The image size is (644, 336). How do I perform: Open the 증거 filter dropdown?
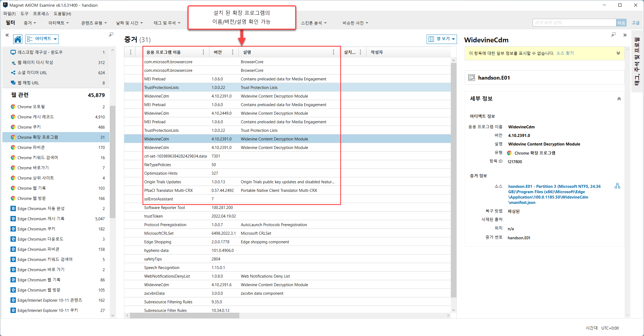(x=30, y=23)
